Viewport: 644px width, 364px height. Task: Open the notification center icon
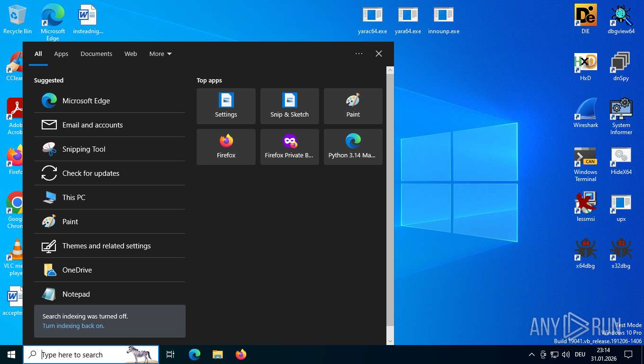tap(628, 355)
